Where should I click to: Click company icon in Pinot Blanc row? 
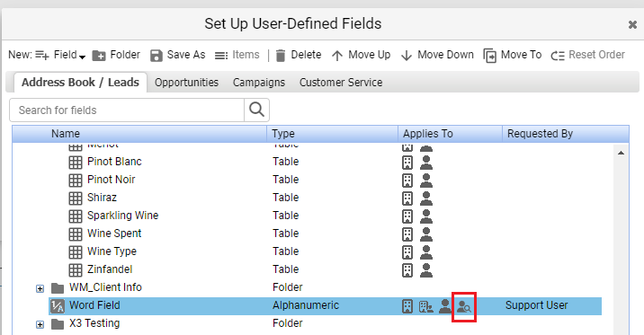coord(407,163)
